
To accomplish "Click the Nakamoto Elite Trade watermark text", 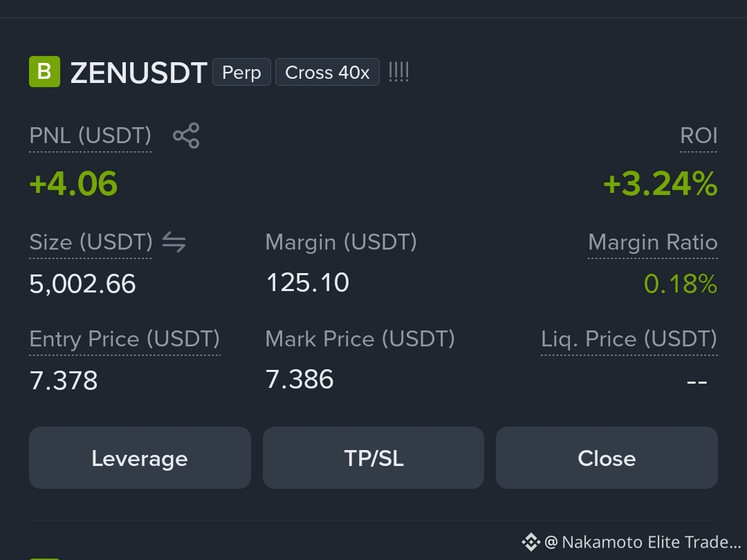I will 643,542.
